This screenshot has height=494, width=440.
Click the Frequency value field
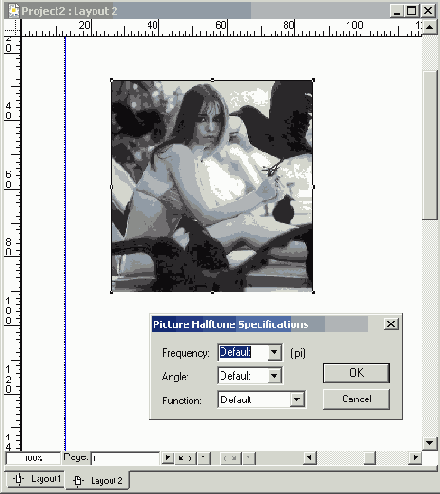pos(243,352)
